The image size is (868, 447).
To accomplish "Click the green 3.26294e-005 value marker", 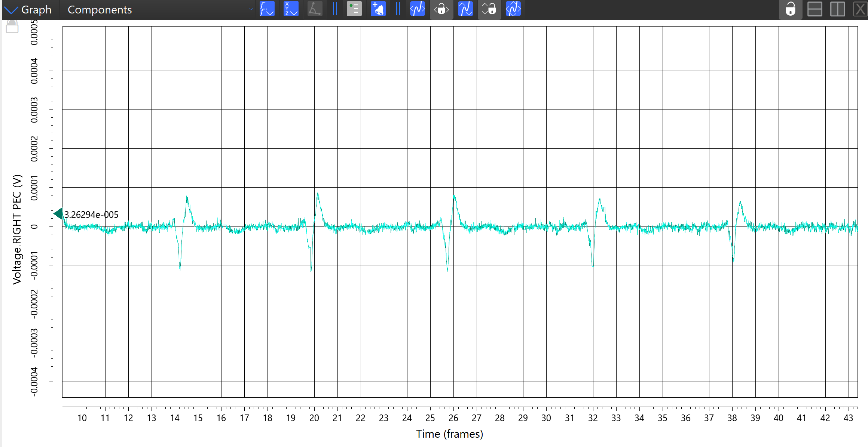I will [59, 214].
